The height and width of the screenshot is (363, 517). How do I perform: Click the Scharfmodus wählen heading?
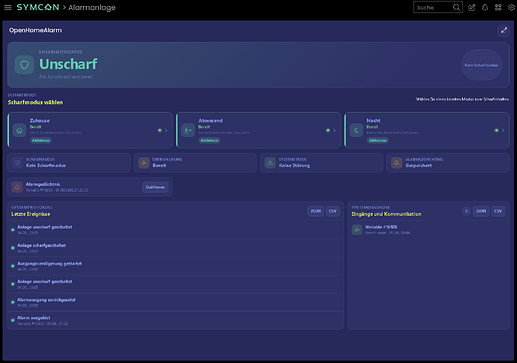point(35,102)
